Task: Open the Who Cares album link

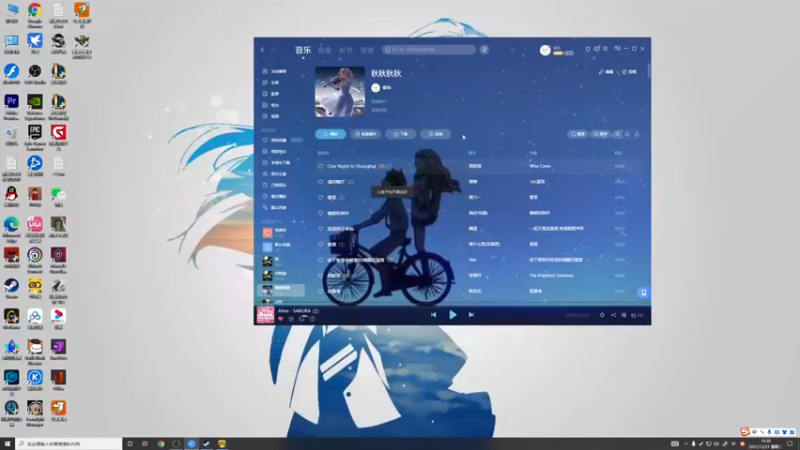Action: (540, 166)
